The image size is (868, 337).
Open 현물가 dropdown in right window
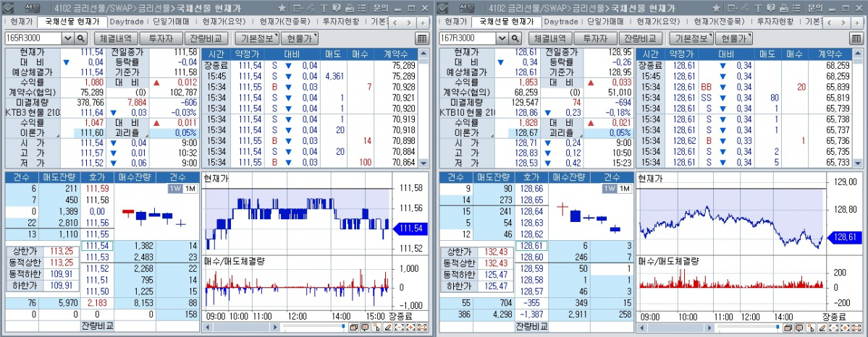pos(733,38)
